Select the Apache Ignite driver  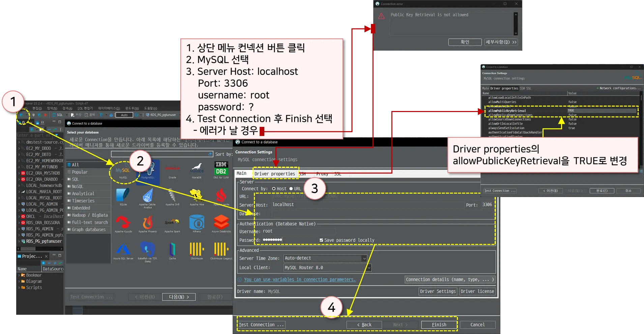(x=221, y=197)
